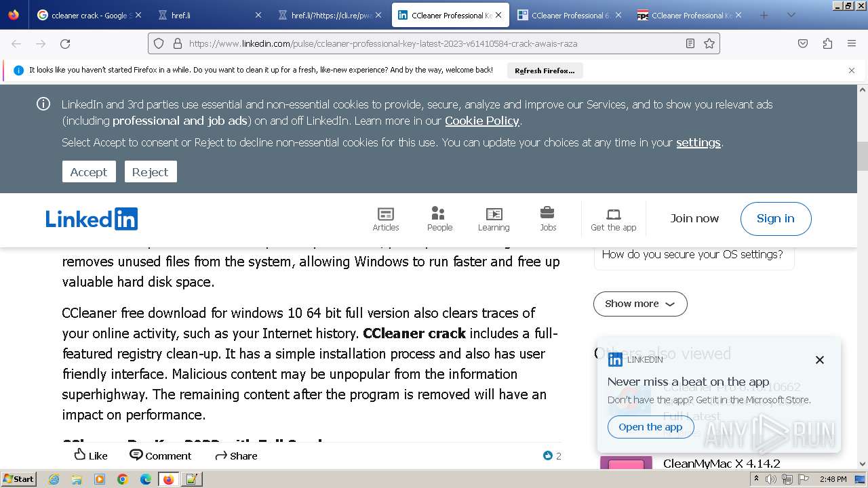Share the article
The image size is (868, 488).
coord(236,455)
